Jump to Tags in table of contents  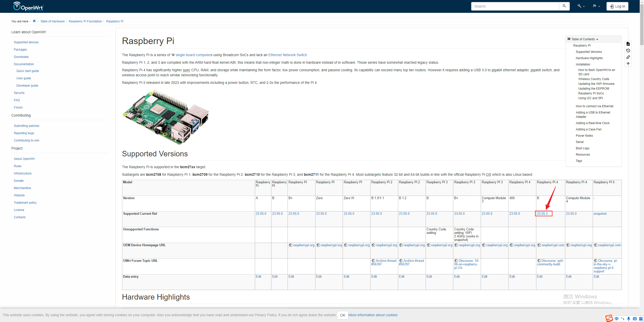point(579,161)
